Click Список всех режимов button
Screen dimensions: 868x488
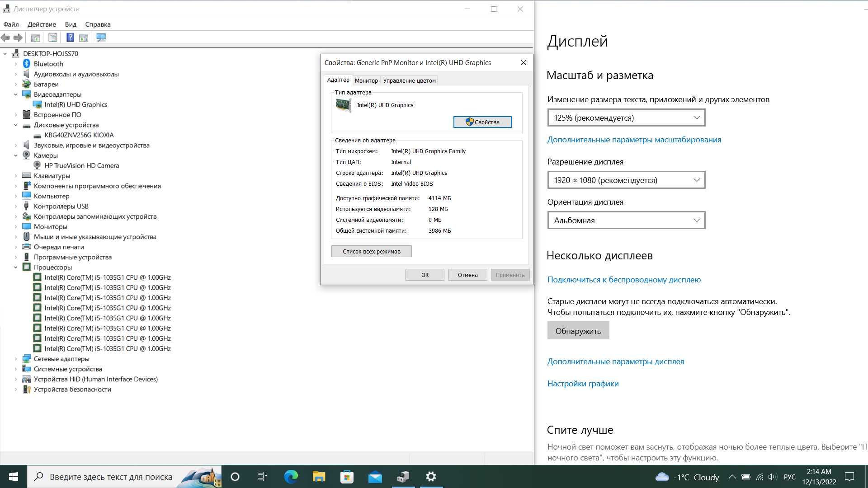[x=372, y=251]
